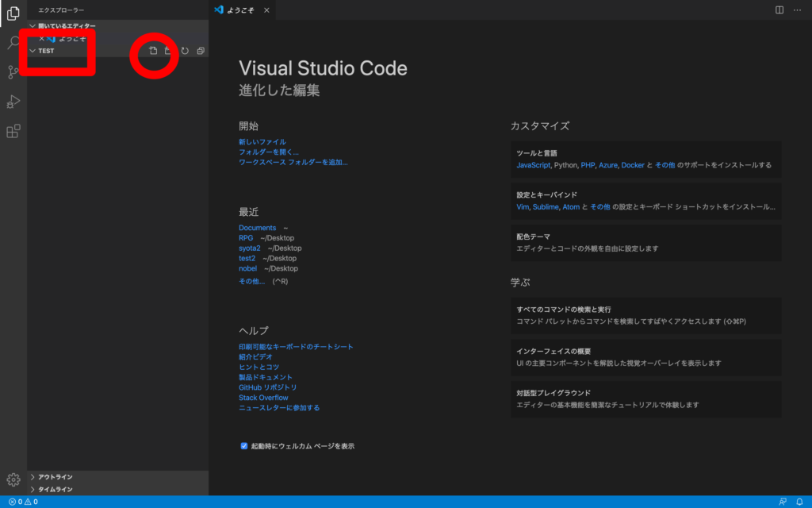Open the notifications bell
812x508 pixels.
[799, 502]
